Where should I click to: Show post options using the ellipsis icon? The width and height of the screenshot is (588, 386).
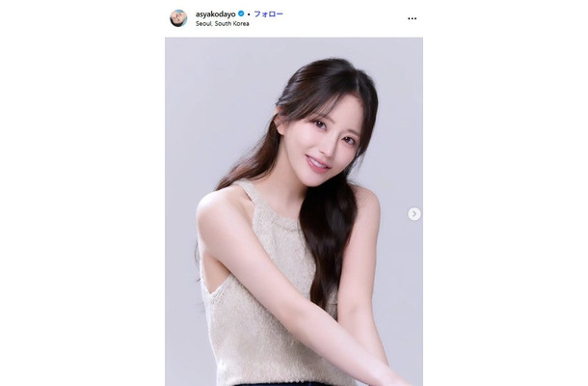pyautogui.click(x=413, y=18)
